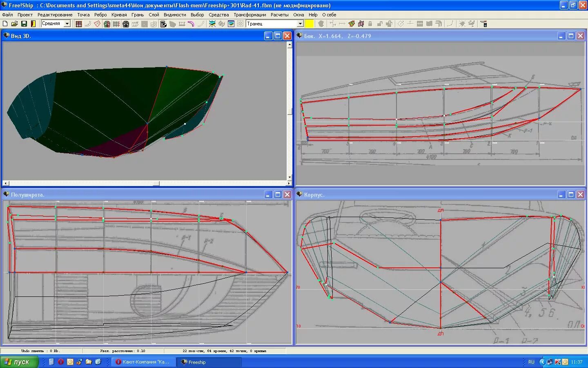This screenshot has height=368, width=588.
Task: Maximize the Полуширота view window
Action: [x=278, y=195]
